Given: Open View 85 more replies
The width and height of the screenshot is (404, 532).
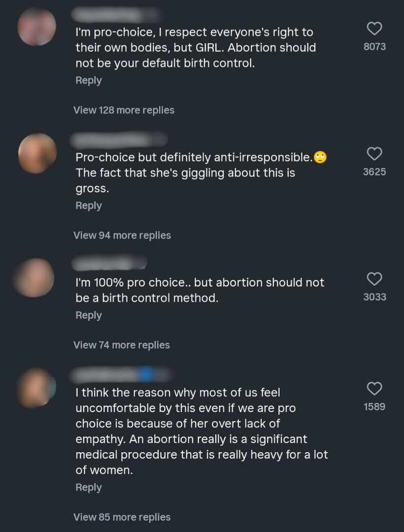Looking at the screenshot, I should tap(122, 517).
